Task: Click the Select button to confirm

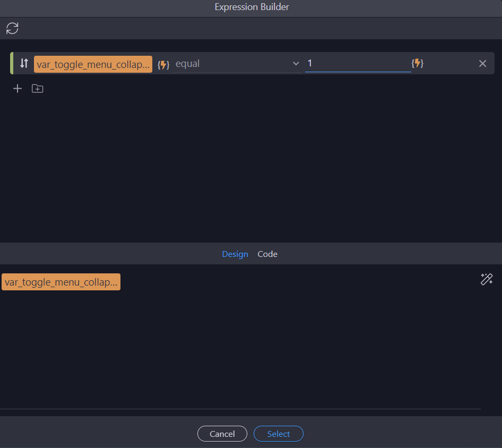Action: tap(278, 434)
